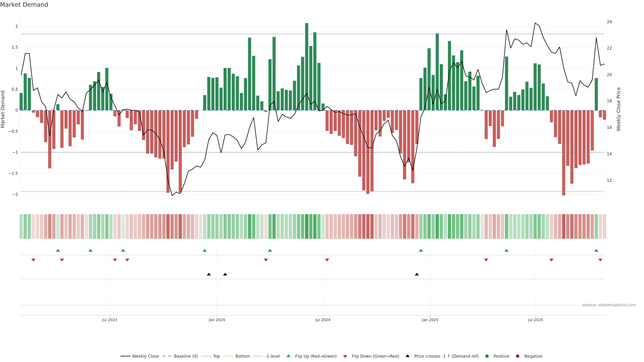Click black triangle marker just before Jan 2025
The height and width of the screenshot is (362, 644).
click(x=417, y=274)
